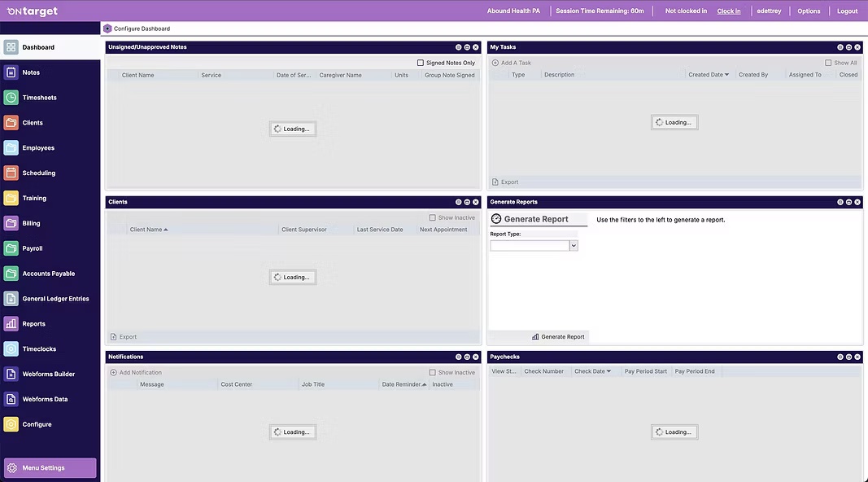The width and height of the screenshot is (868, 482).
Task: Open the Configure gear icon in sidebar
Action: (x=11, y=424)
